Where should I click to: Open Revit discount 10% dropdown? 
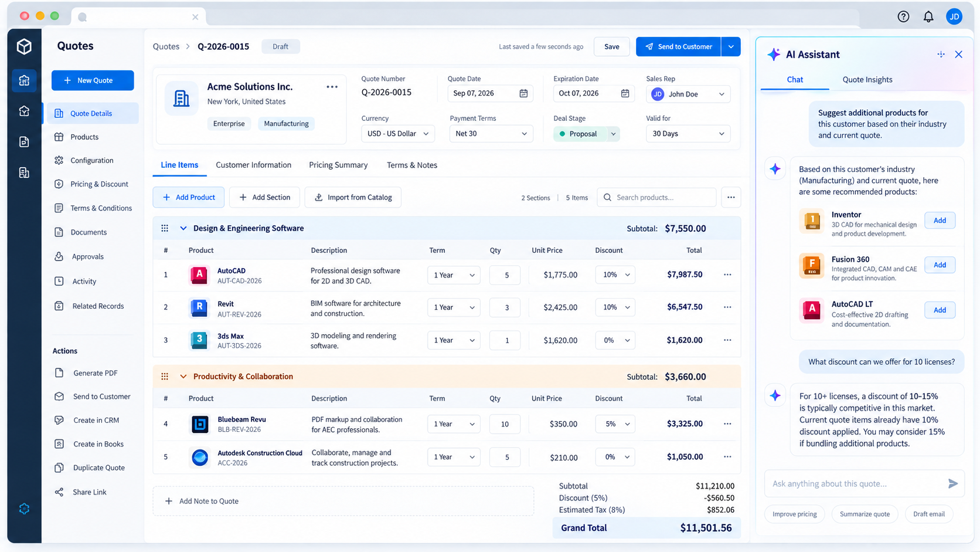[615, 307]
